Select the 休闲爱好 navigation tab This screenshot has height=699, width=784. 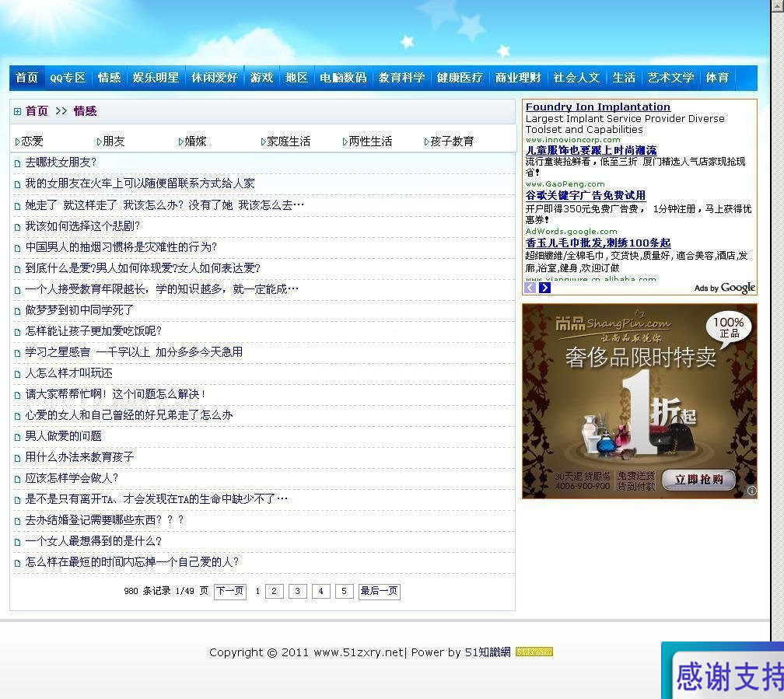(215, 78)
